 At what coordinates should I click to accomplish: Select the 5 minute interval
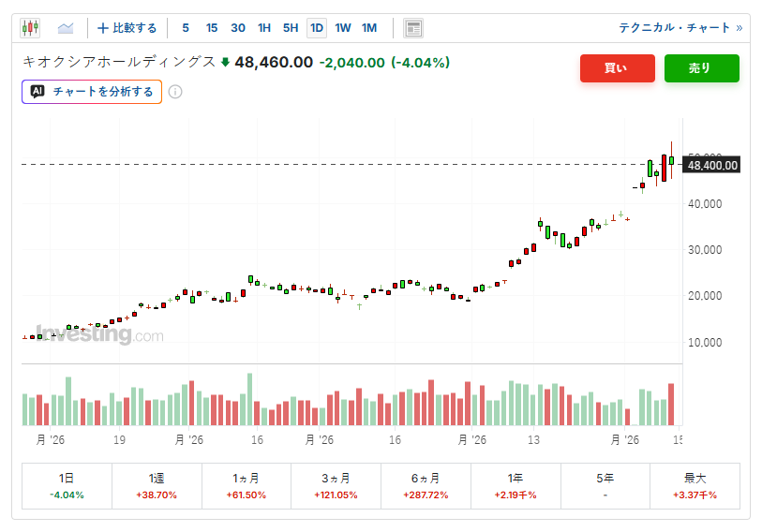click(186, 28)
